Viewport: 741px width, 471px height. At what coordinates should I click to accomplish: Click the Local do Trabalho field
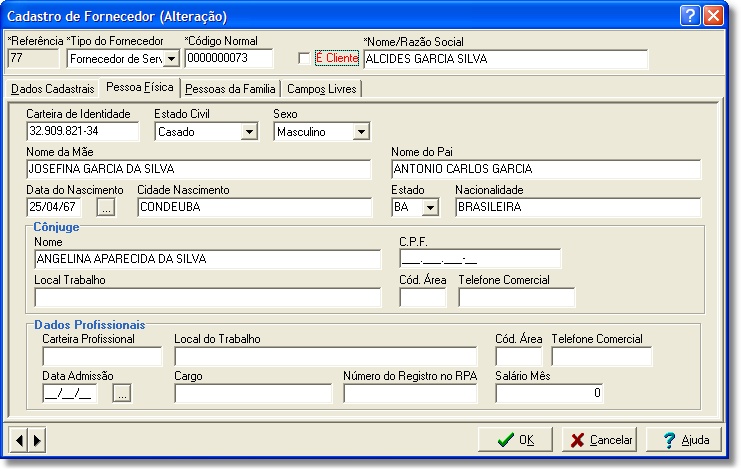326,357
